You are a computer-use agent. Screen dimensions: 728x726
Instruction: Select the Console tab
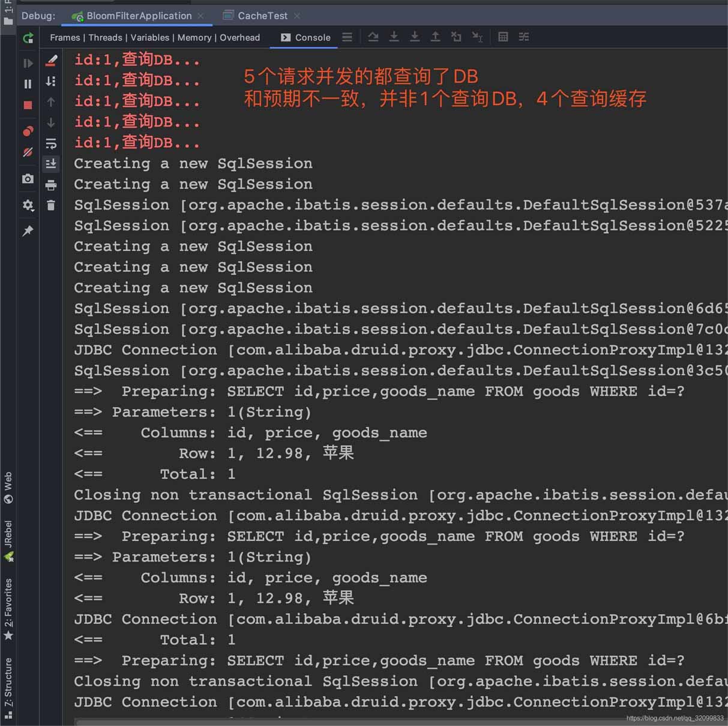coord(306,37)
